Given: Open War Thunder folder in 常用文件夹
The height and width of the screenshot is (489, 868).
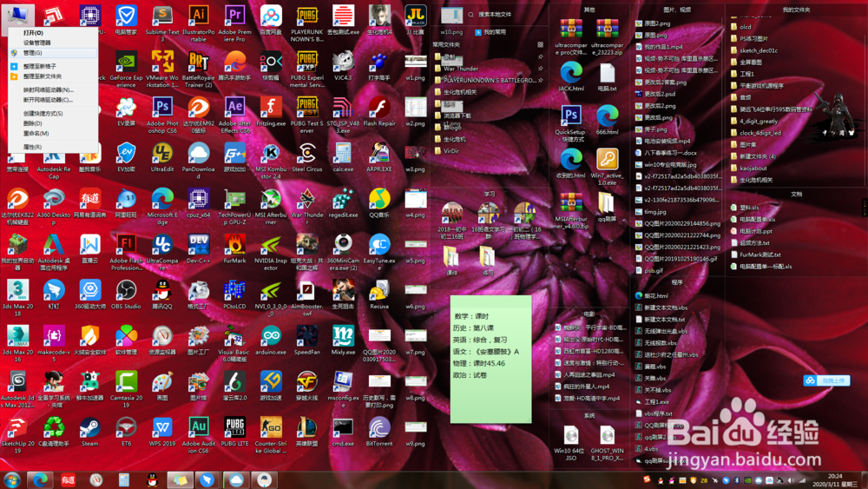Looking at the screenshot, I should tap(457, 69).
